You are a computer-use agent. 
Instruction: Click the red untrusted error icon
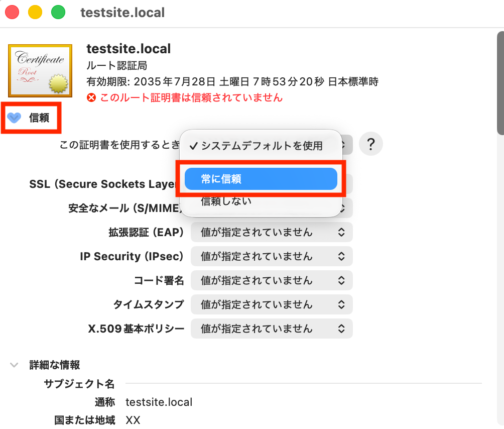point(91,97)
